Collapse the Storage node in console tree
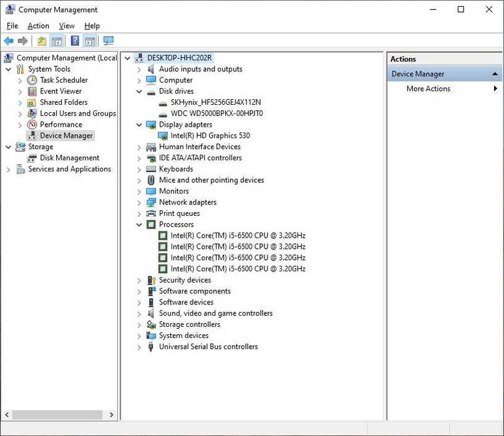This screenshot has height=436, width=504. (9, 147)
